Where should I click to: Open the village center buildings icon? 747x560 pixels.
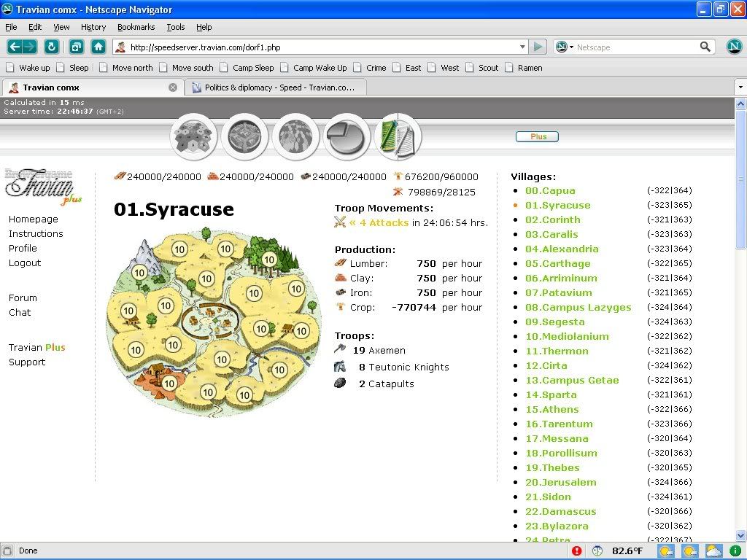click(244, 137)
